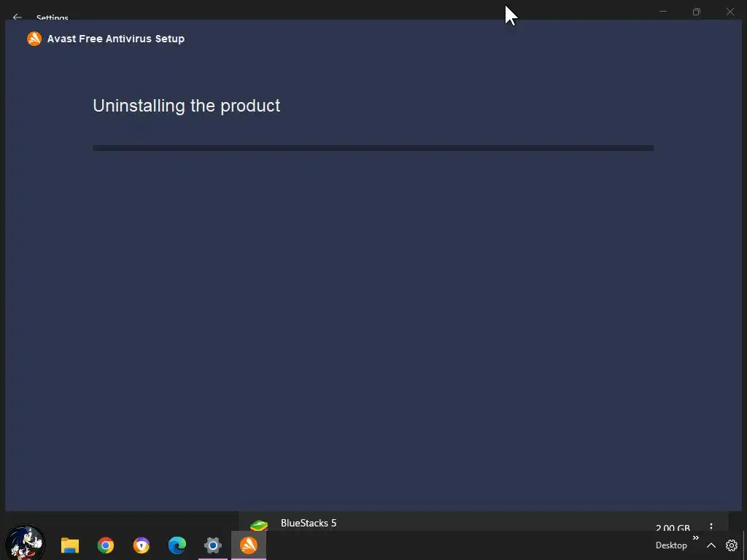
Task: Launch Google Chrome from the taskbar
Action: pos(106,545)
